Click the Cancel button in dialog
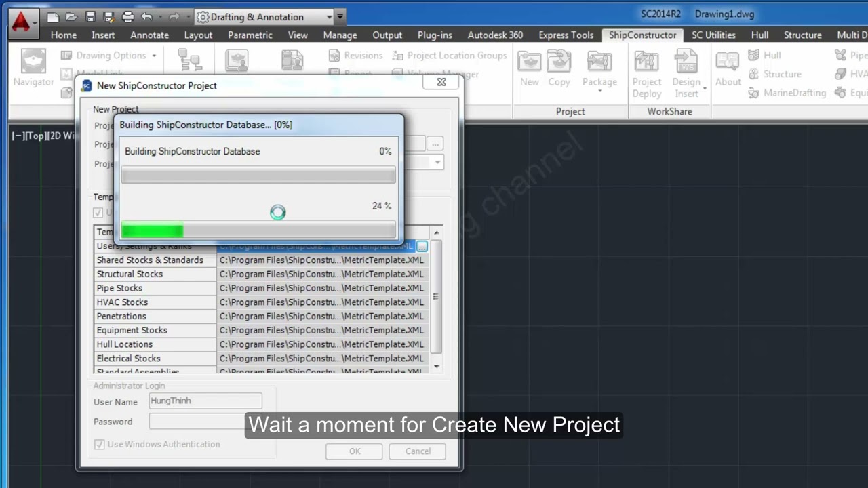Image resolution: width=868 pixels, height=488 pixels. [418, 451]
